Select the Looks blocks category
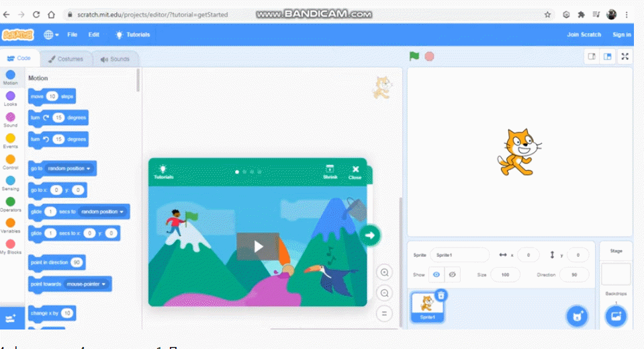This screenshot has height=349, width=644. (x=10, y=99)
